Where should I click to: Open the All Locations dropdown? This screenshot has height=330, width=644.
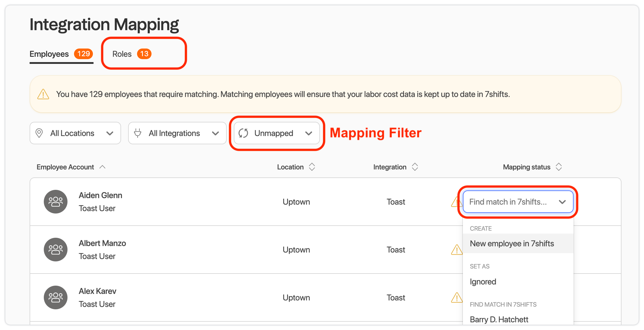click(75, 133)
